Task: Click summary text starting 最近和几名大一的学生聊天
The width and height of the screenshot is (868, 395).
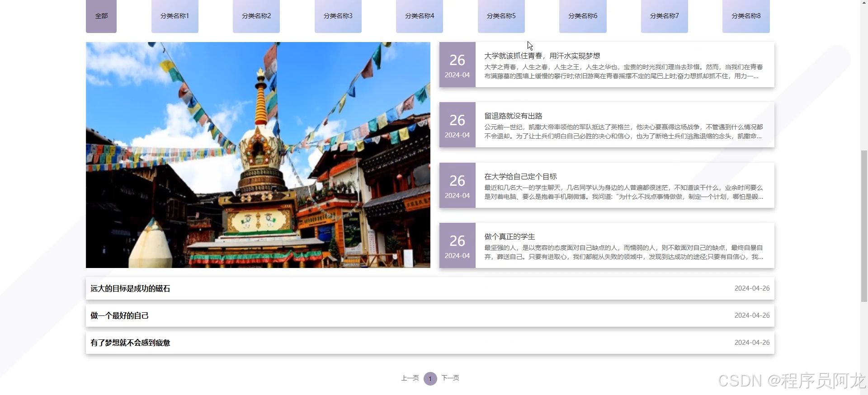Action: click(623, 192)
